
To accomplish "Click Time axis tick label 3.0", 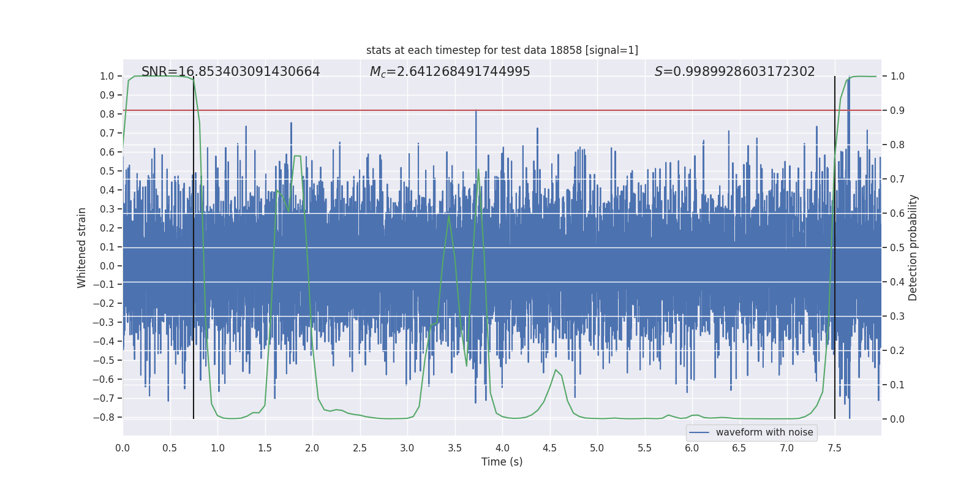I will (x=407, y=448).
